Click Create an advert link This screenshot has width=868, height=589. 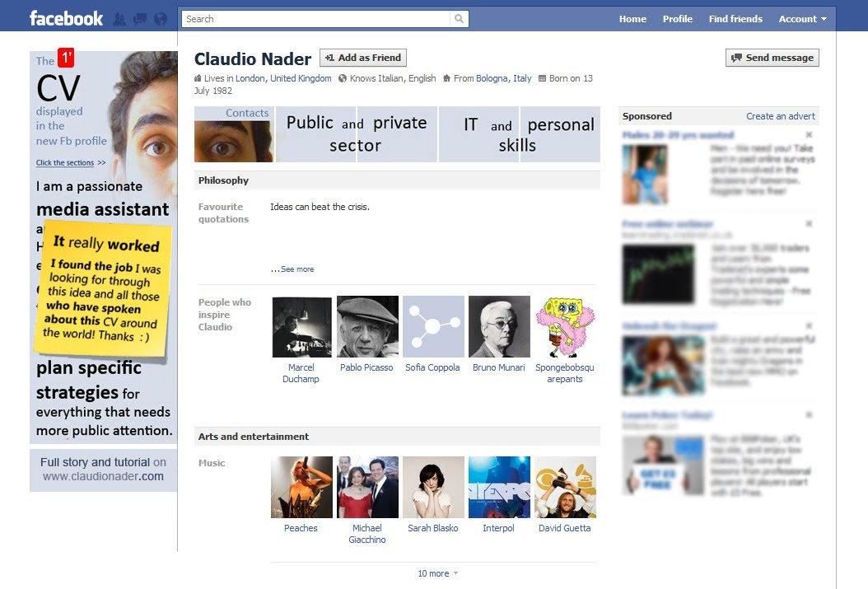781,116
